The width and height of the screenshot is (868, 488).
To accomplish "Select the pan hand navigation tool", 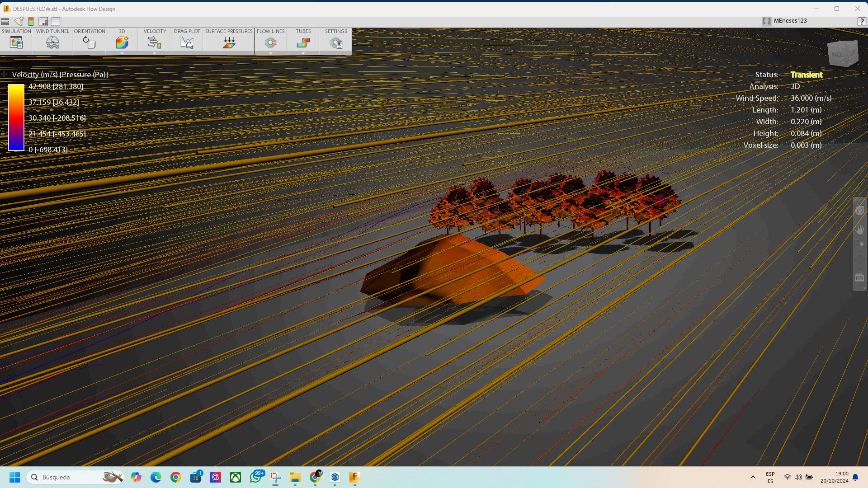I will pos(859,230).
